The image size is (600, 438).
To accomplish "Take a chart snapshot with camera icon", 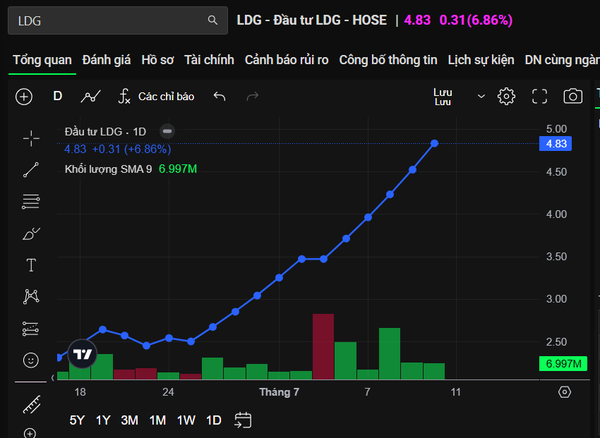I will [573, 96].
